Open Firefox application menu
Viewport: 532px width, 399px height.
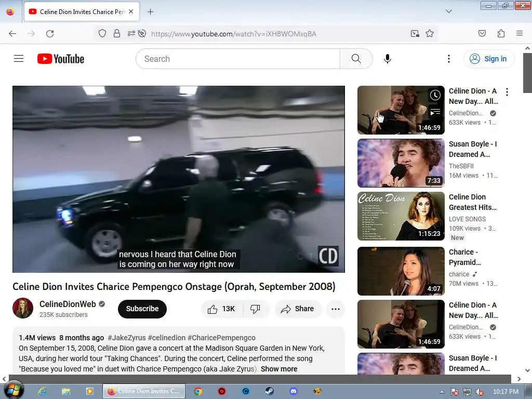[520, 34]
